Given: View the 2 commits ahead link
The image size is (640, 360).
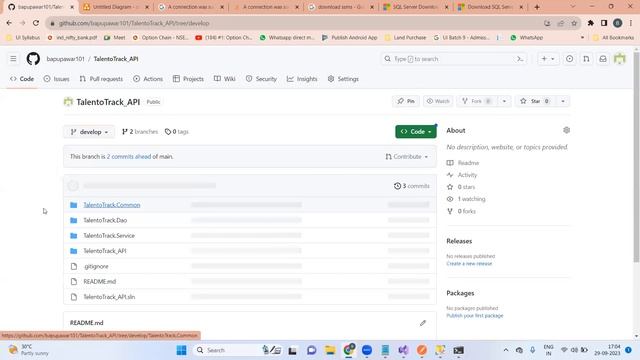Looking at the screenshot, I should tap(129, 157).
